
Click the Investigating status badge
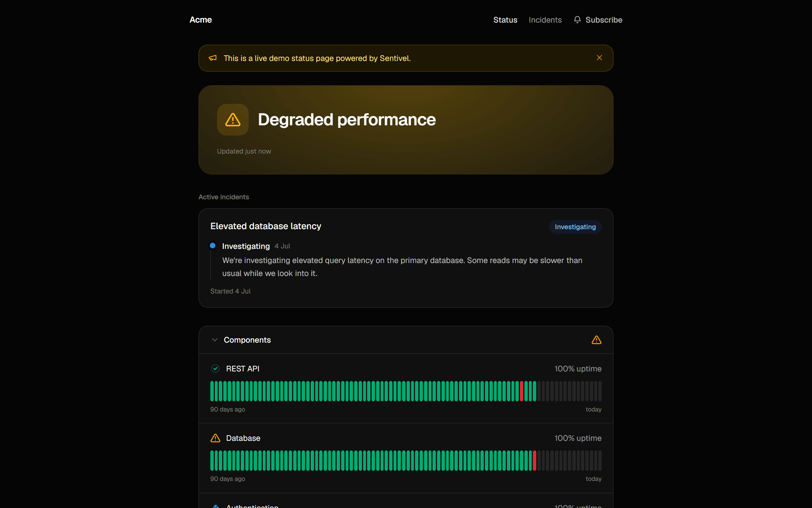tap(575, 227)
